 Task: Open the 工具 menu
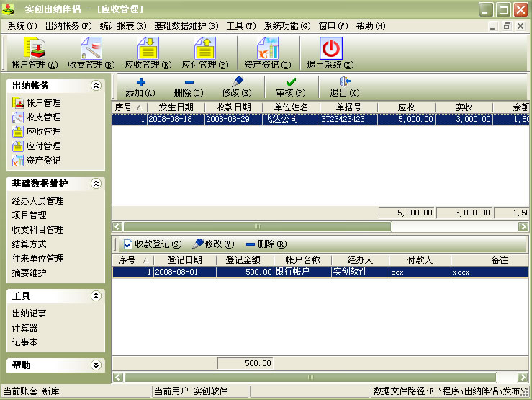point(240,26)
